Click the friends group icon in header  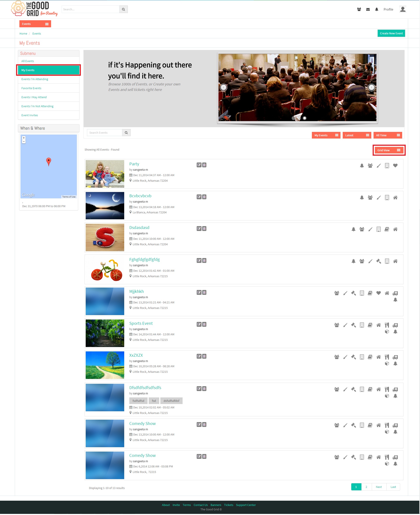(x=359, y=9)
